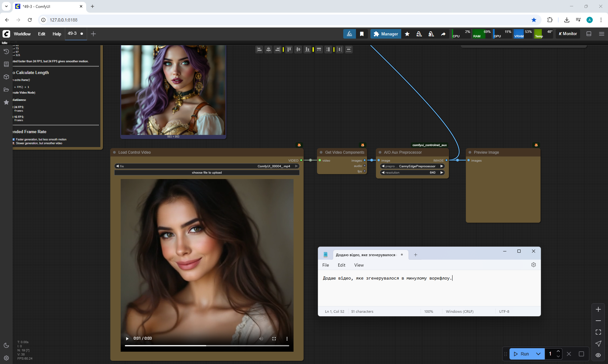Toggle dark theme moon icon
This screenshot has height=364, width=608.
[x=6, y=345]
